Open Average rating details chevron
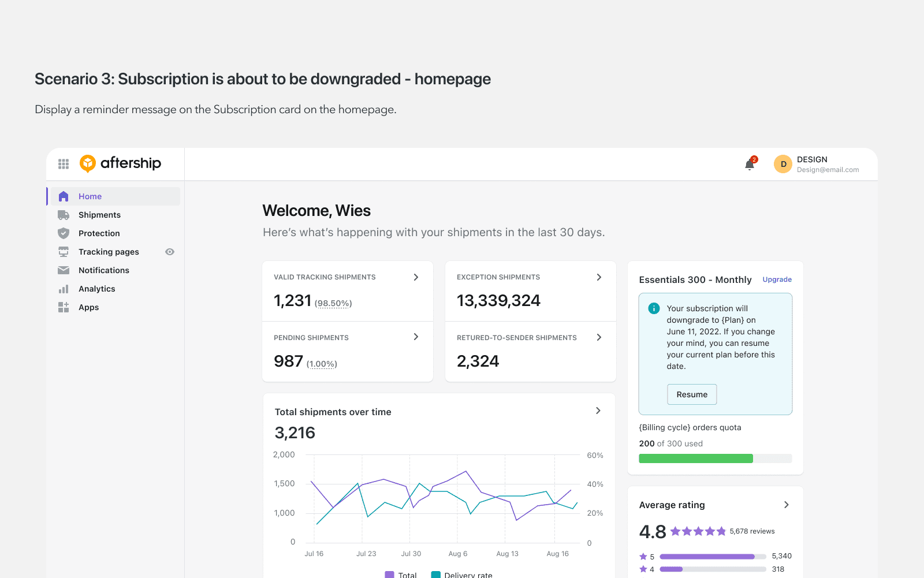Screen dimensions: 924x578 787,505
